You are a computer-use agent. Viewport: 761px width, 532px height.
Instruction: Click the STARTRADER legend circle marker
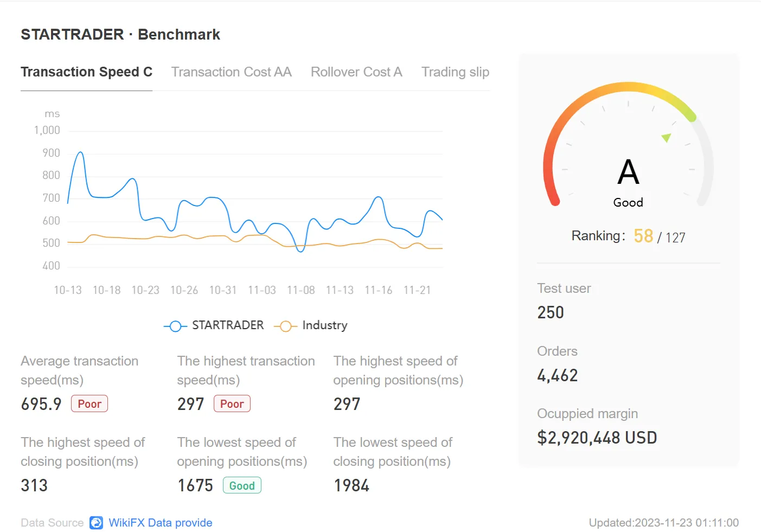coord(175,326)
